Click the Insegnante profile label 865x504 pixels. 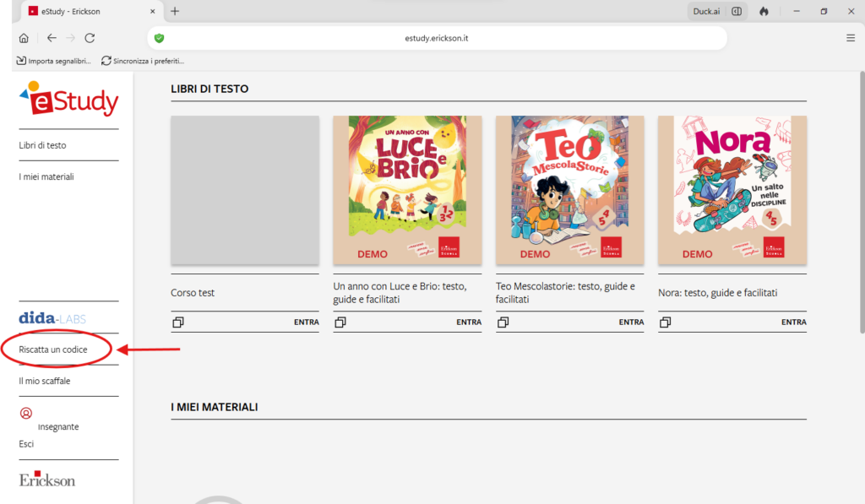[x=58, y=427]
